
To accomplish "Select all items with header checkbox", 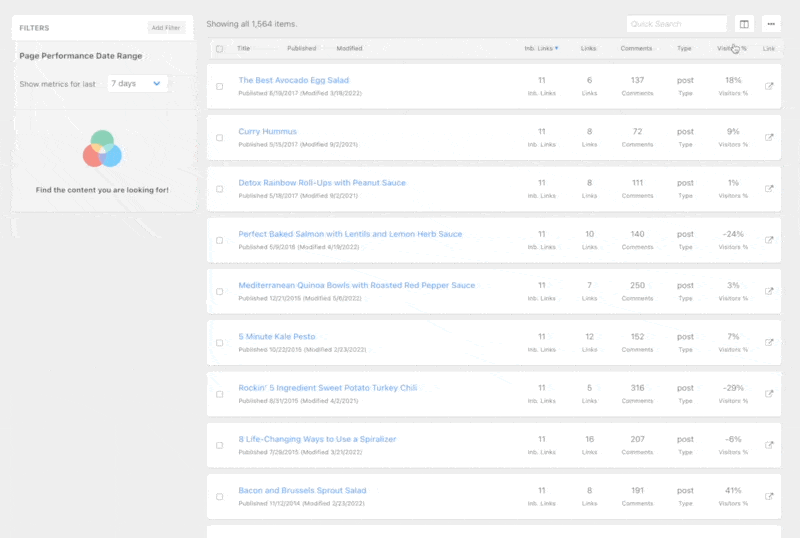I will [x=219, y=49].
